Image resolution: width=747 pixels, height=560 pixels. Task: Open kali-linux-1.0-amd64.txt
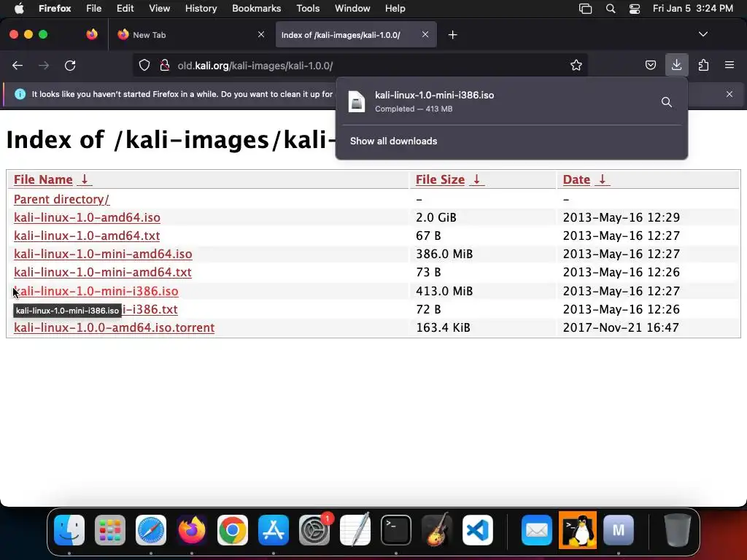[x=87, y=236]
